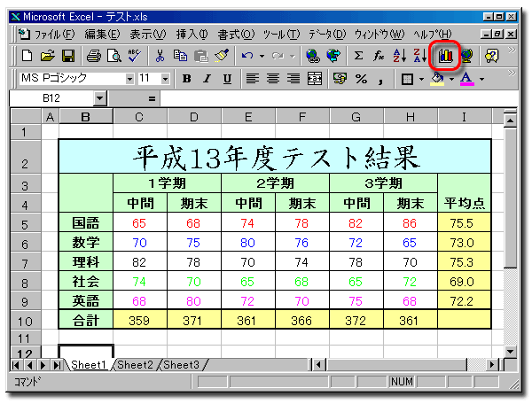
Task: Click the Map globe icon
Action: (466, 56)
